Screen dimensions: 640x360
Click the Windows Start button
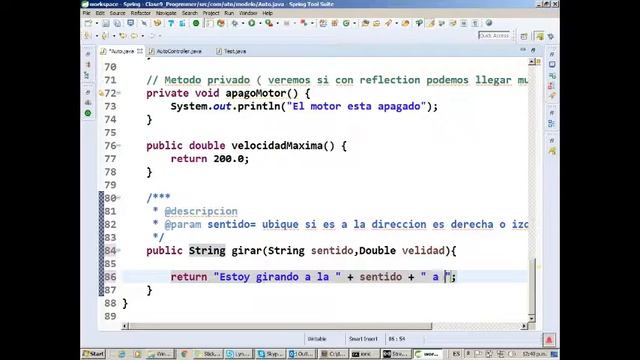(x=93, y=354)
